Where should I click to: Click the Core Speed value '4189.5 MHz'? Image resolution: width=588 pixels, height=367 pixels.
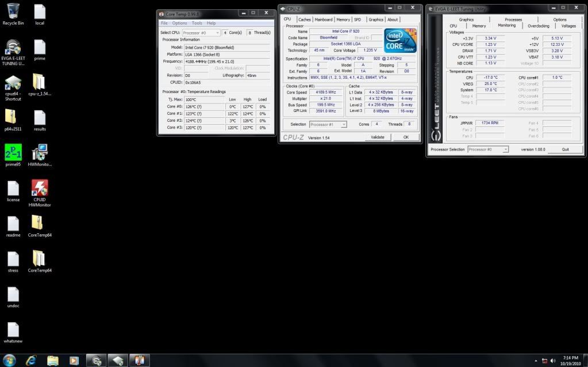325,92
